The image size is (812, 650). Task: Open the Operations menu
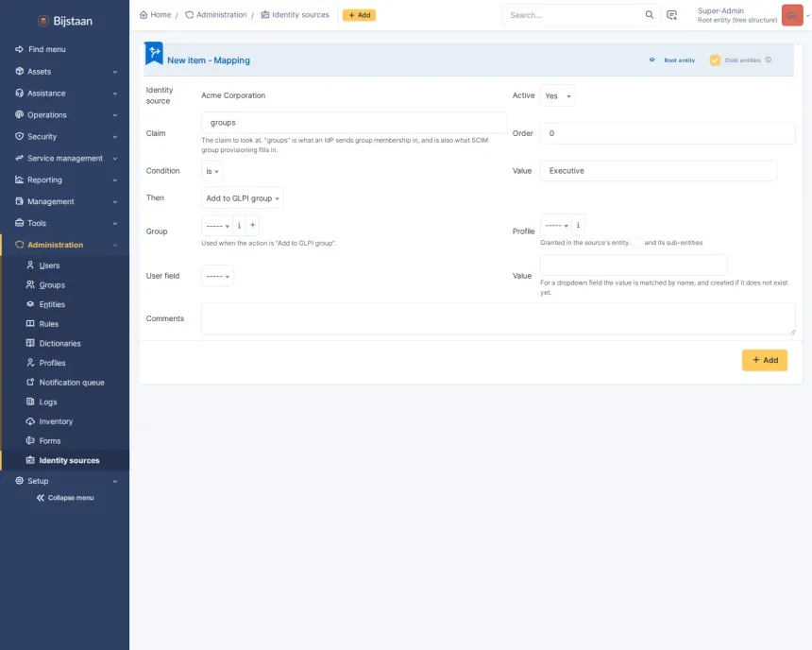(65, 115)
